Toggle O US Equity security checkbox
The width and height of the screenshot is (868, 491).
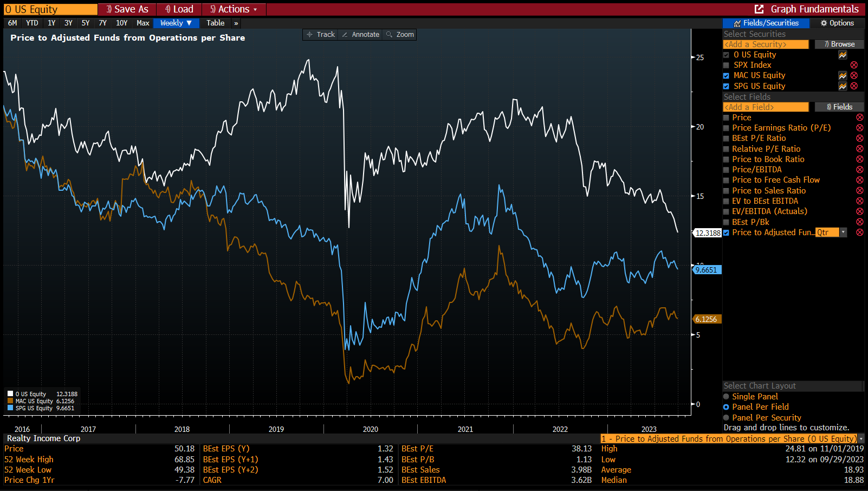coord(726,55)
